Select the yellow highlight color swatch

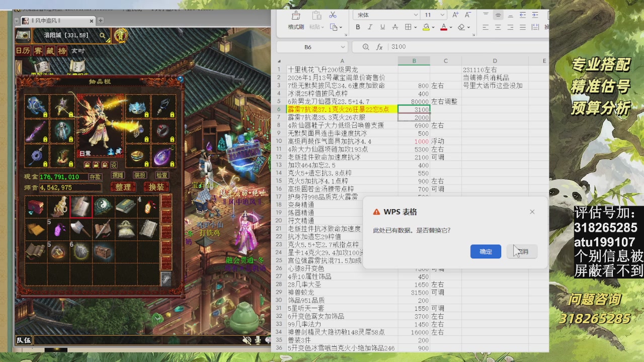pyautogui.click(x=426, y=29)
